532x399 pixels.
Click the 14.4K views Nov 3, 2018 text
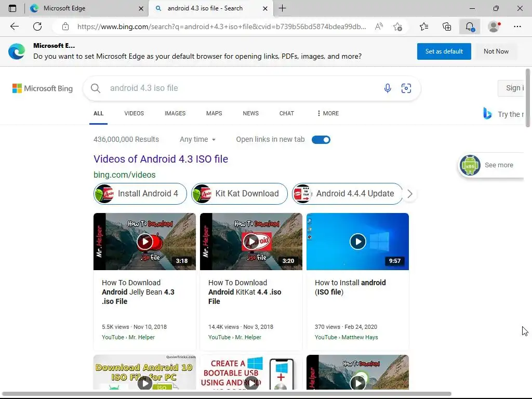coord(241,327)
